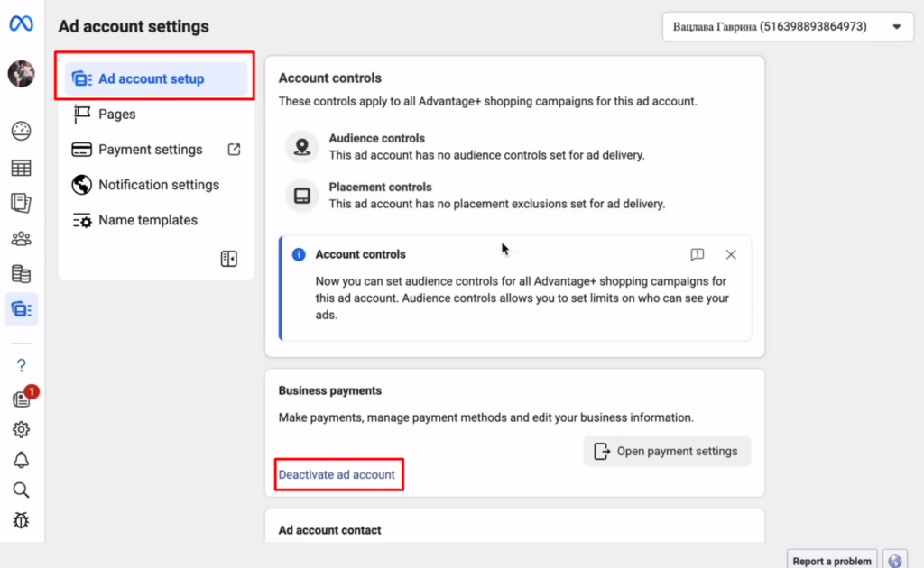Click the Meta logo icon
The height and width of the screenshot is (568, 924).
pos(21,25)
